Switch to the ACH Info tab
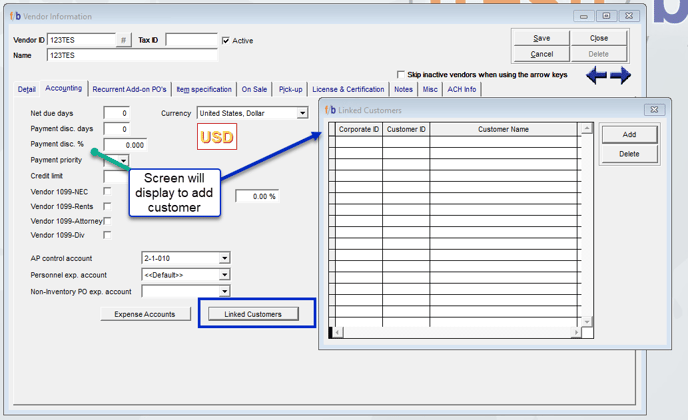 coord(462,89)
